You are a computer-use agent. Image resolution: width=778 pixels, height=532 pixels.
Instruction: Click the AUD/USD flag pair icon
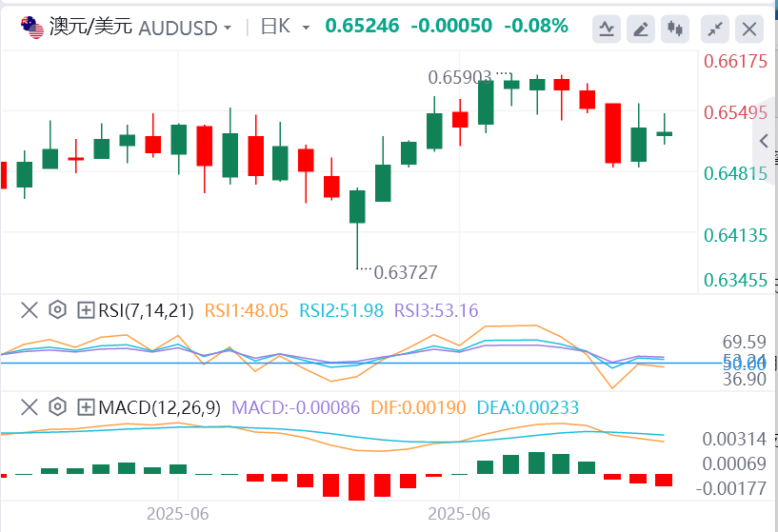point(32,28)
